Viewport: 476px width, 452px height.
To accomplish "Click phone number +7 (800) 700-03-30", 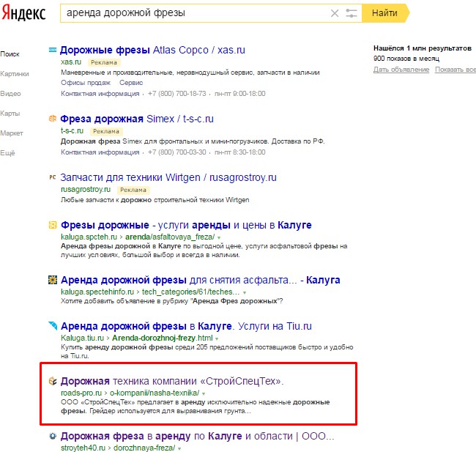I will (x=177, y=152).
